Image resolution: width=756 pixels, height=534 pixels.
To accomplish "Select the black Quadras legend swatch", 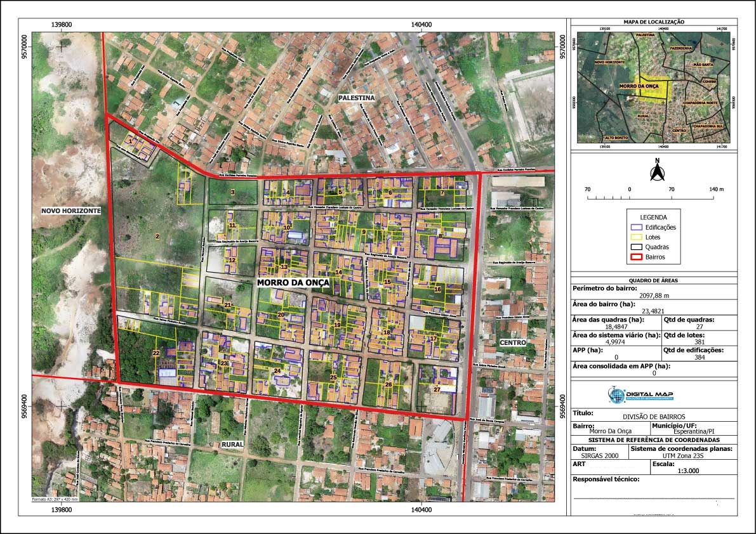I will coord(637,247).
